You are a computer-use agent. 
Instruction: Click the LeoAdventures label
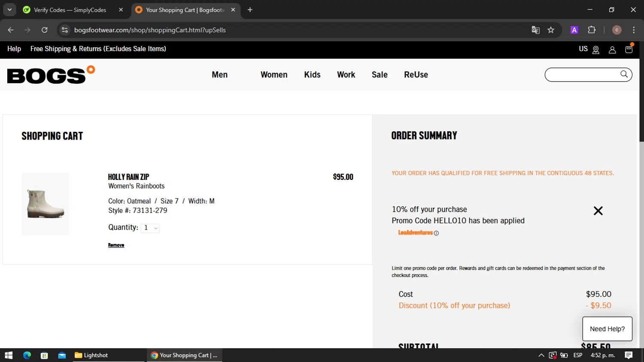pyautogui.click(x=415, y=233)
